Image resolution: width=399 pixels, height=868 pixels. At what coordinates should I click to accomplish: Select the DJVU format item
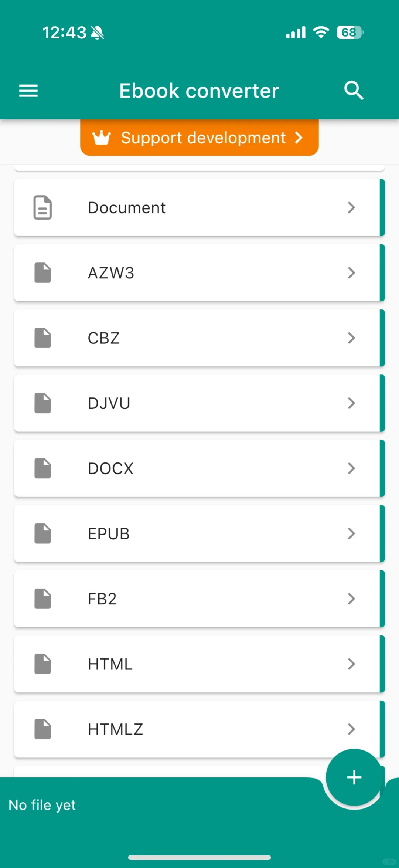click(199, 403)
